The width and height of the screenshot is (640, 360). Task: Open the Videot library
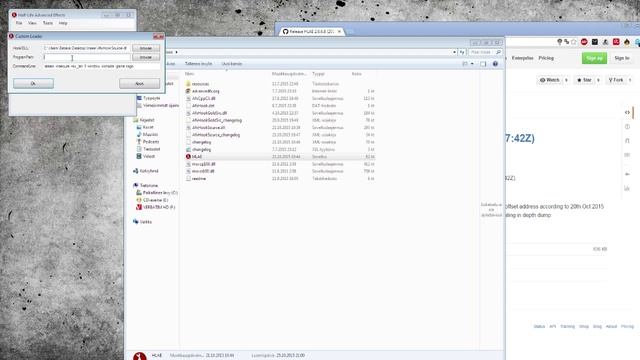tap(149, 156)
